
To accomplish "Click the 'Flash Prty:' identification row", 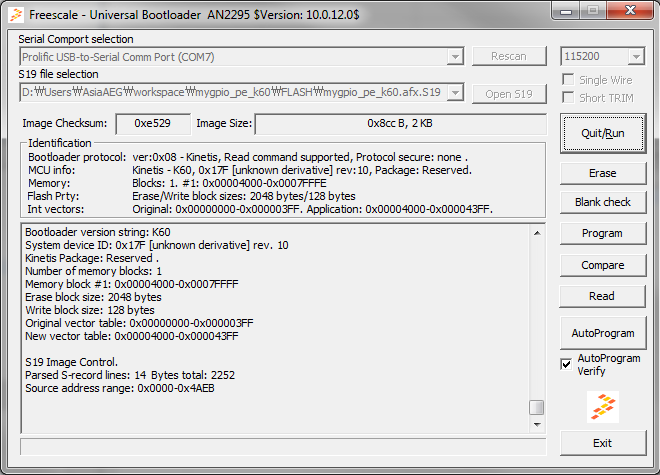I will pyautogui.click(x=192, y=196).
